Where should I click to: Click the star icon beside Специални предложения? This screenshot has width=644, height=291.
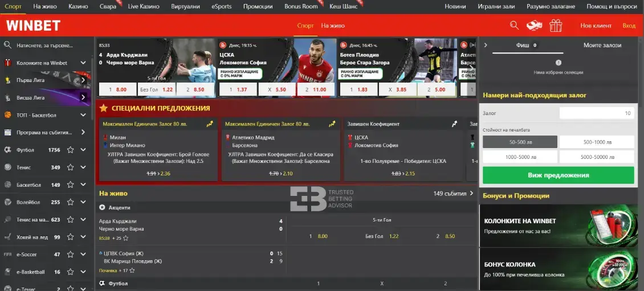104,108
